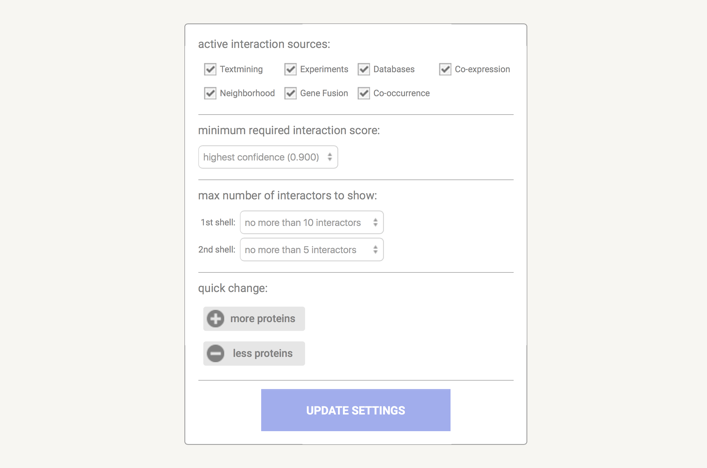
Task: Uncheck the Textmining checkbox
Action: [x=210, y=69]
